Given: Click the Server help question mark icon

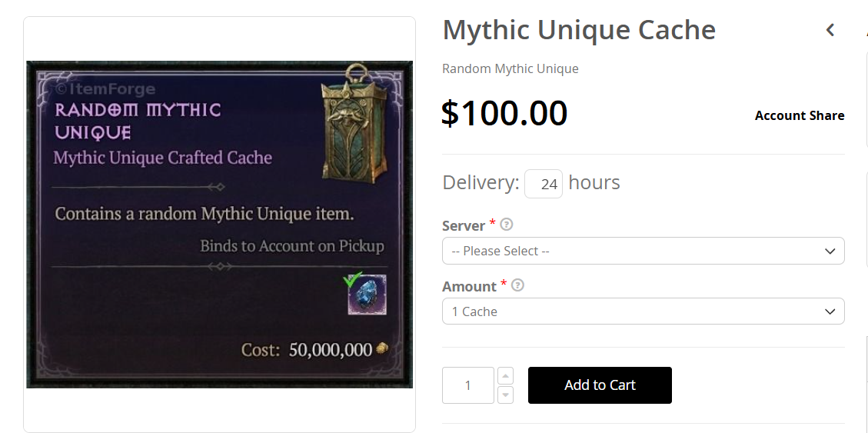Looking at the screenshot, I should click(x=506, y=225).
